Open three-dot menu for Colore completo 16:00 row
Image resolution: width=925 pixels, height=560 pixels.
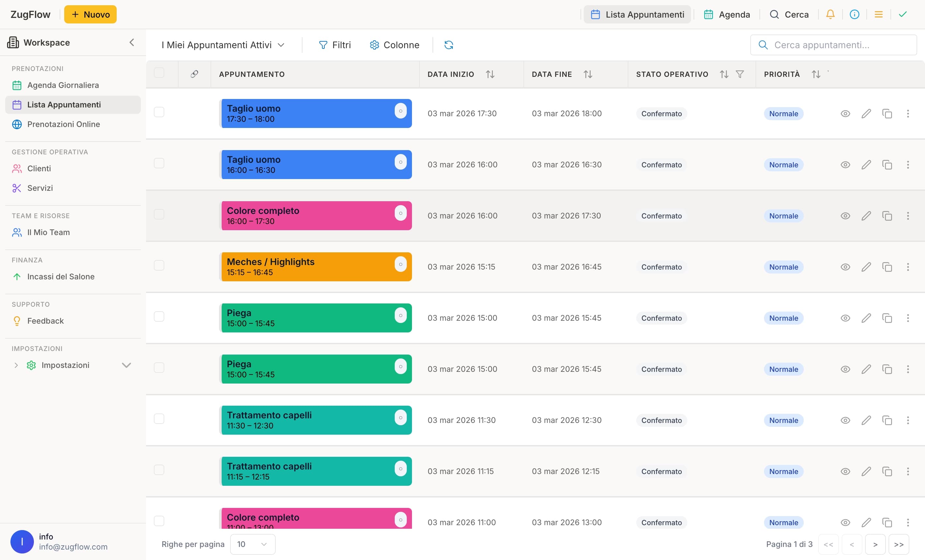pyautogui.click(x=908, y=216)
